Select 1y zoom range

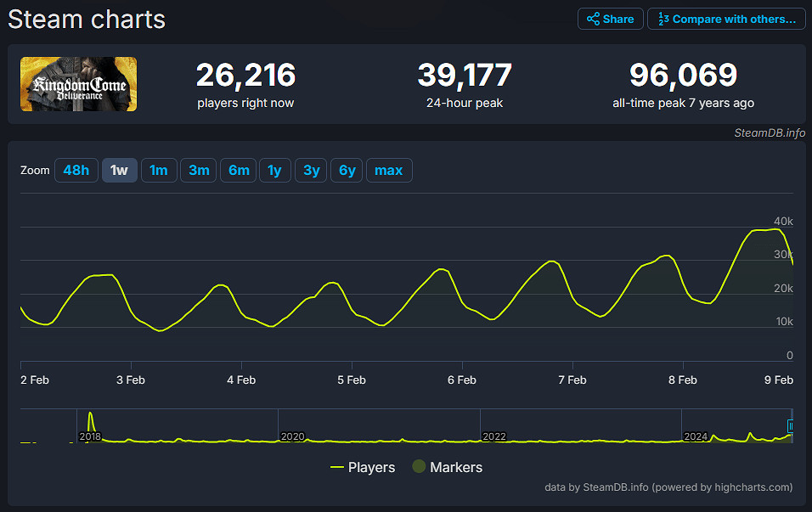click(274, 171)
